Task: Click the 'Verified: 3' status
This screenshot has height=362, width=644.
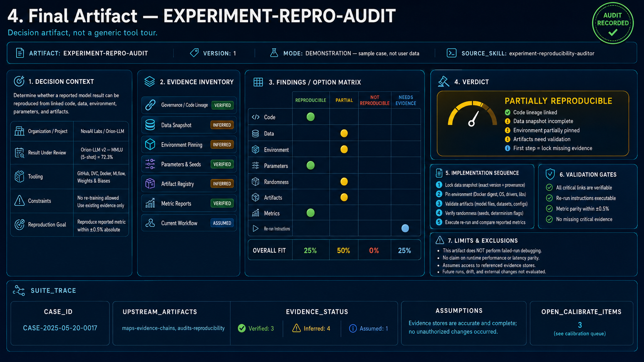Action: pos(256,328)
